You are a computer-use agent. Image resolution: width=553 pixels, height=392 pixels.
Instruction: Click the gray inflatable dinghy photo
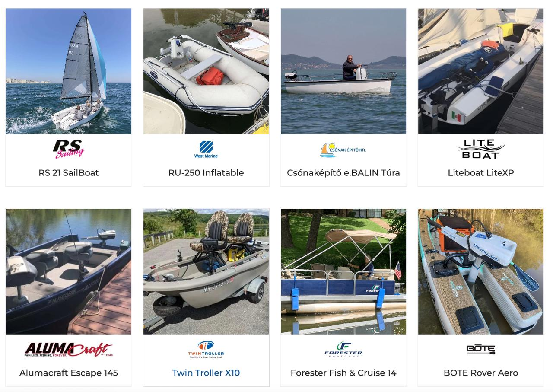tap(206, 71)
